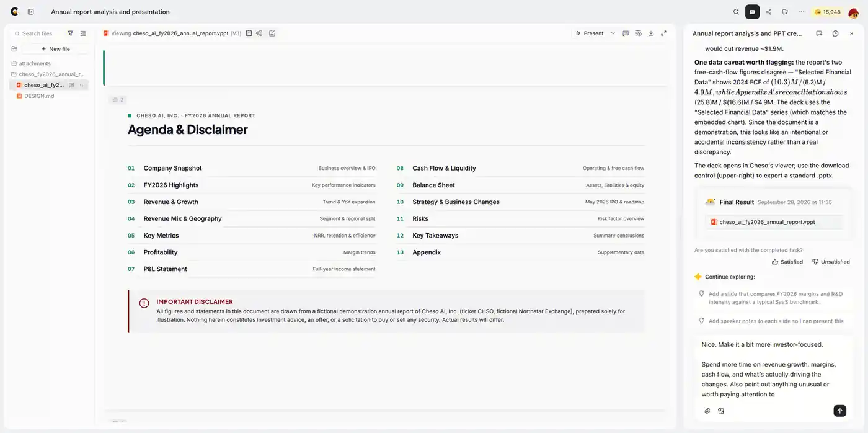Select the cheso_ai_fy2... file in the tree
The image size is (868, 433).
pyautogui.click(x=43, y=85)
